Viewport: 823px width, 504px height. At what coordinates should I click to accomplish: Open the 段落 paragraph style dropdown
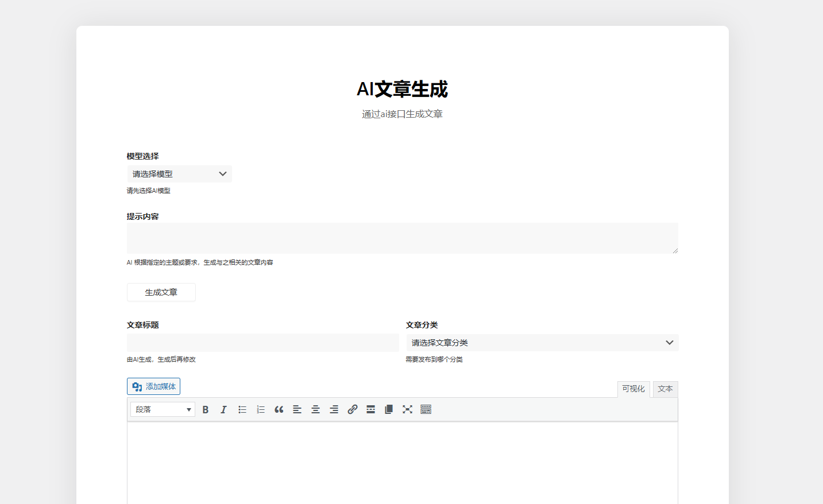point(163,409)
